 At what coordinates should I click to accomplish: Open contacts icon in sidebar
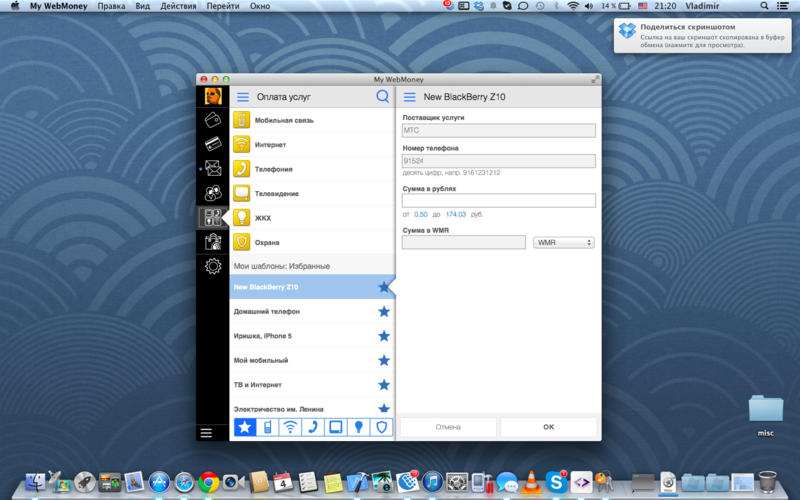click(x=212, y=193)
